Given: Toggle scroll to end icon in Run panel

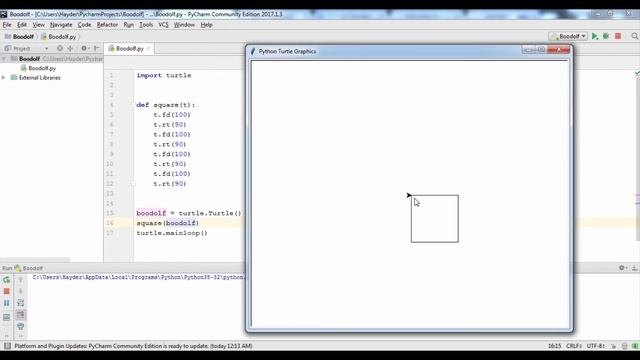Looking at the screenshot, I should click(20, 315).
